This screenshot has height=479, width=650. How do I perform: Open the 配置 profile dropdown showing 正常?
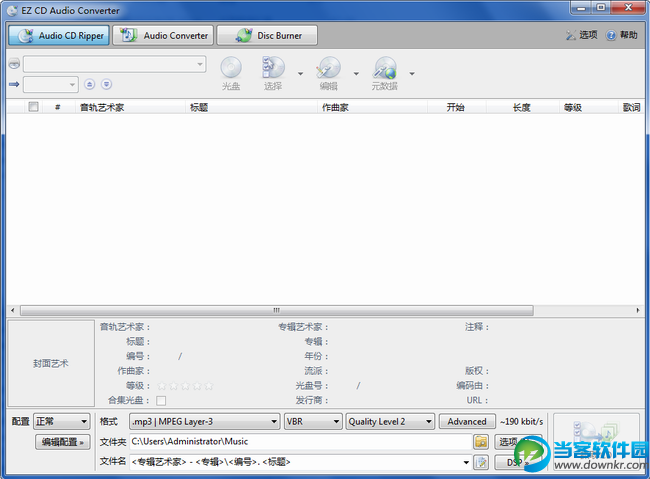click(62, 421)
